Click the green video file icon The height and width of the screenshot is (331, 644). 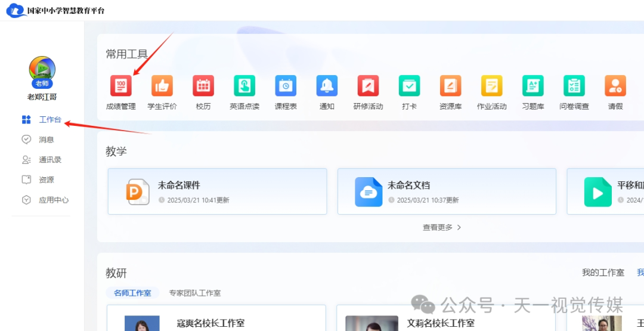597,192
